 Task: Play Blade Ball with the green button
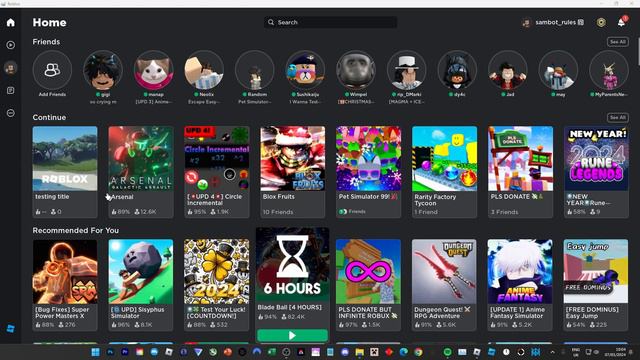tap(292, 336)
